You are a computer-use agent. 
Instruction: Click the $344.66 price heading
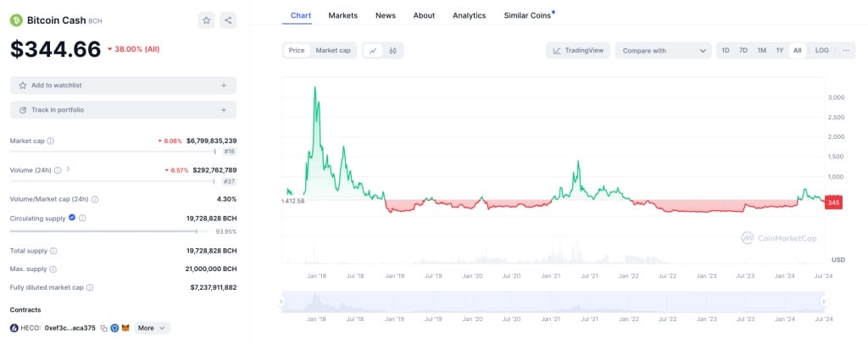(55, 49)
